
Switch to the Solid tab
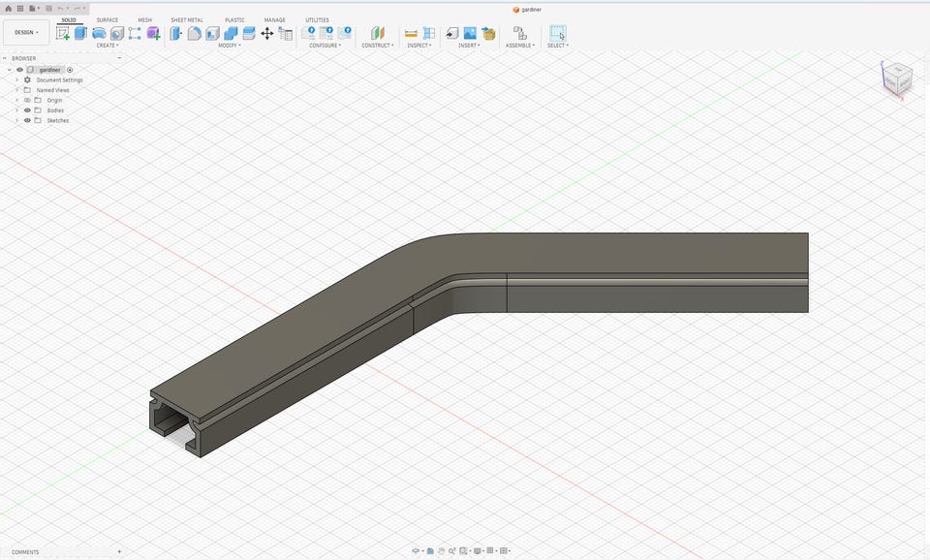tap(69, 20)
